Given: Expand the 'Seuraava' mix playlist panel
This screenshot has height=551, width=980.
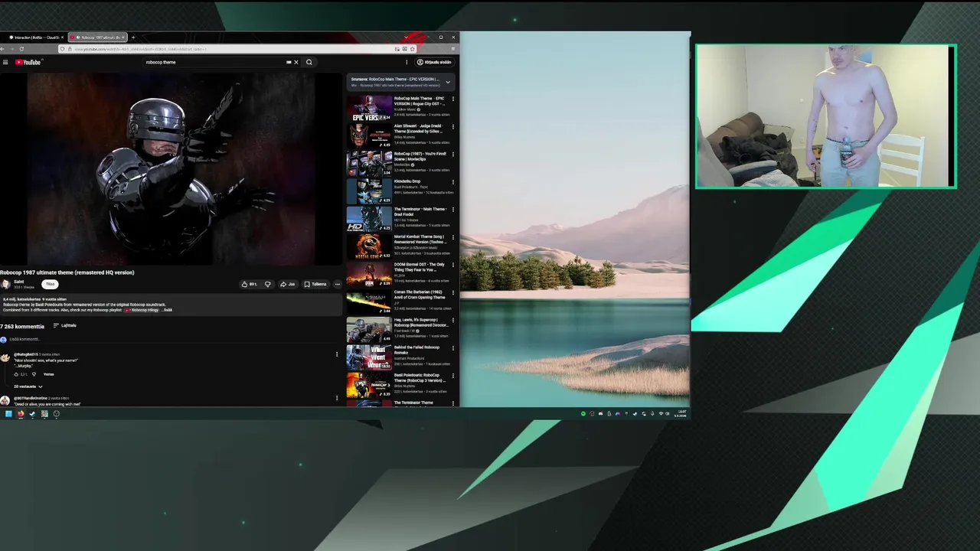Looking at the screenshot, I should [x=448, y=82].
